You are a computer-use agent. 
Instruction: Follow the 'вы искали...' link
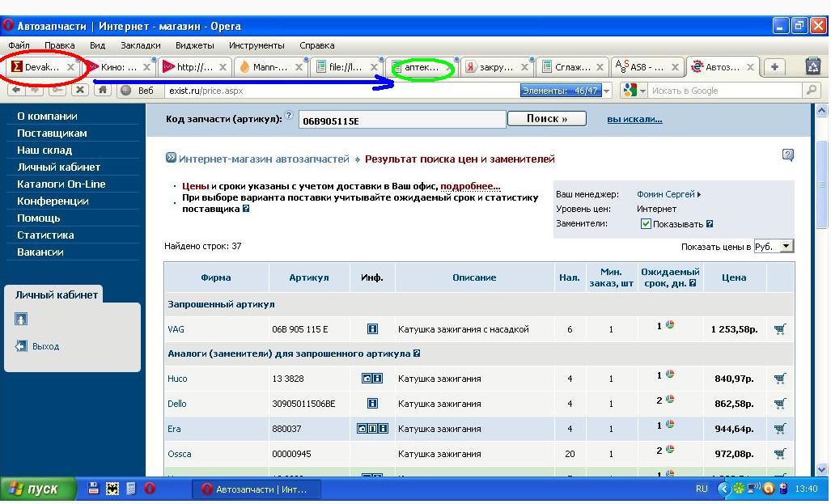[634, 120]
